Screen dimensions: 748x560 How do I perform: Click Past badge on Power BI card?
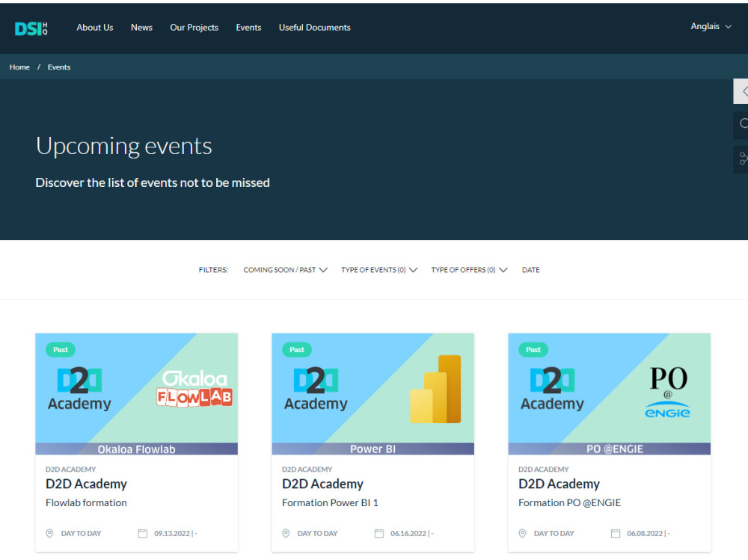tap(297, 350)
